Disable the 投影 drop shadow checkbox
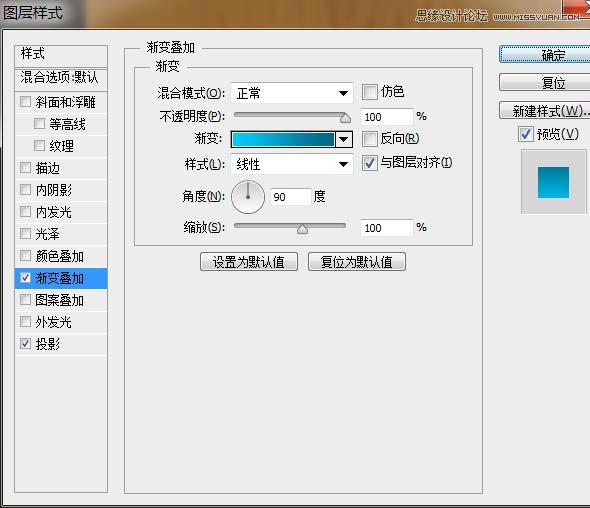590x508 pixels. point(25,344)
